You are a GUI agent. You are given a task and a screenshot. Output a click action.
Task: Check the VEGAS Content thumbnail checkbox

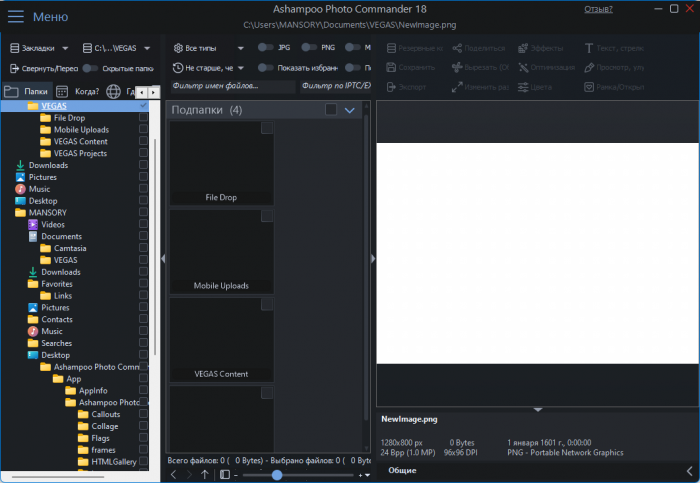pos(267,304)
